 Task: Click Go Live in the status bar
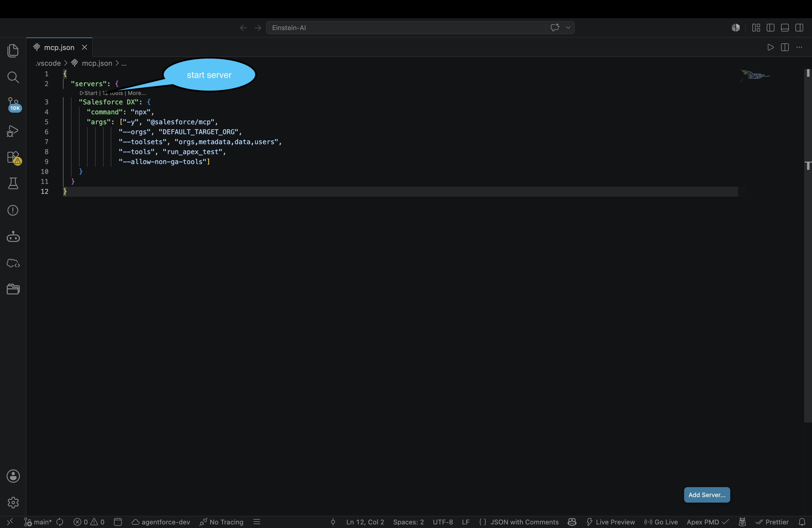(661, 522)
